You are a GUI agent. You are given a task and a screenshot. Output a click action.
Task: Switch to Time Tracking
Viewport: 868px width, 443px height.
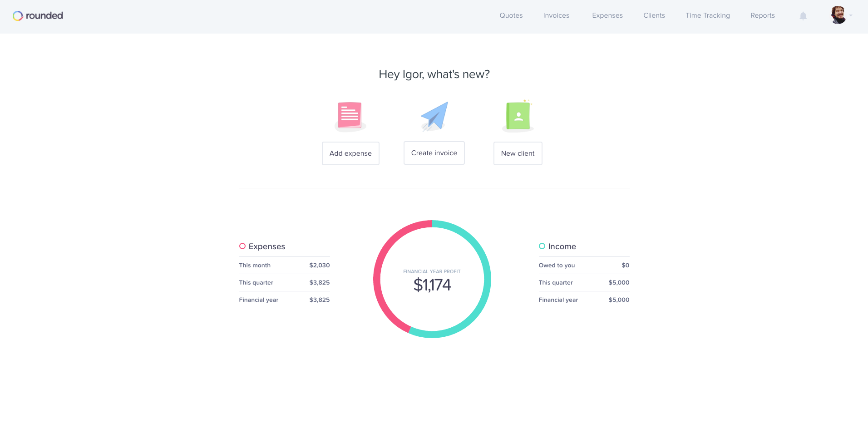point(707,15)
